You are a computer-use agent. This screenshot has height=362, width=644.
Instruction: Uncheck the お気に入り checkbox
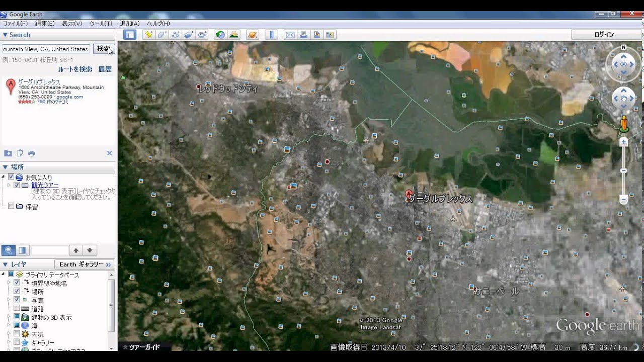pos(11,177)
